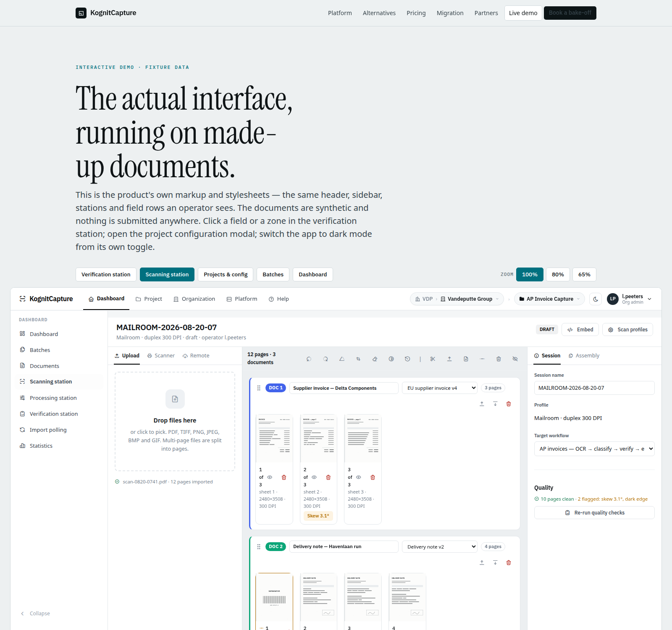672x630 pixels.
Task: Expand the l.peeters user menu chevron
Action: 650,299
